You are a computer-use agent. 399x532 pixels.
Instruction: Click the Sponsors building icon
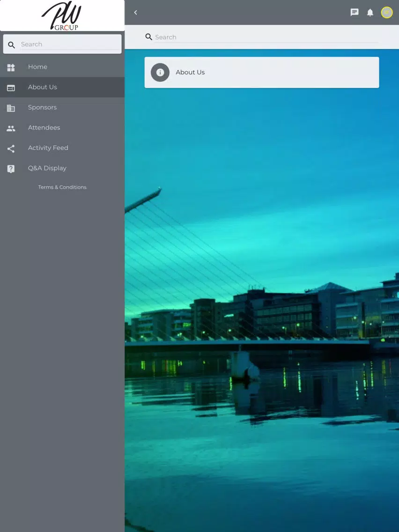click(x=11, y=108)
